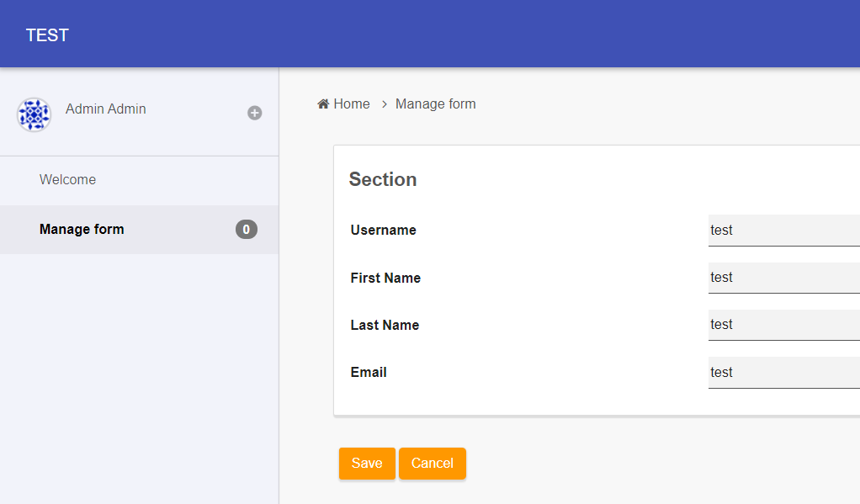
Task: Click the Manage form breadcrumb text
Action: click(435, 104)
